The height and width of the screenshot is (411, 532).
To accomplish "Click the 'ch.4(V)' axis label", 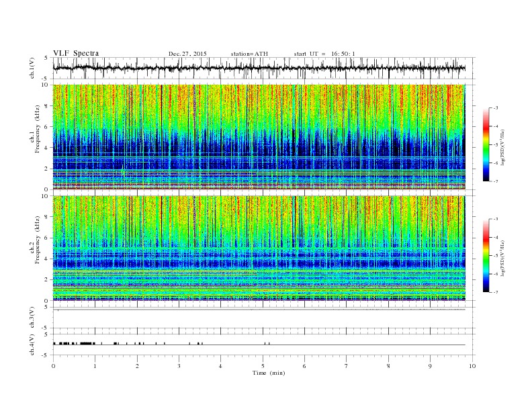I will 32,346.
